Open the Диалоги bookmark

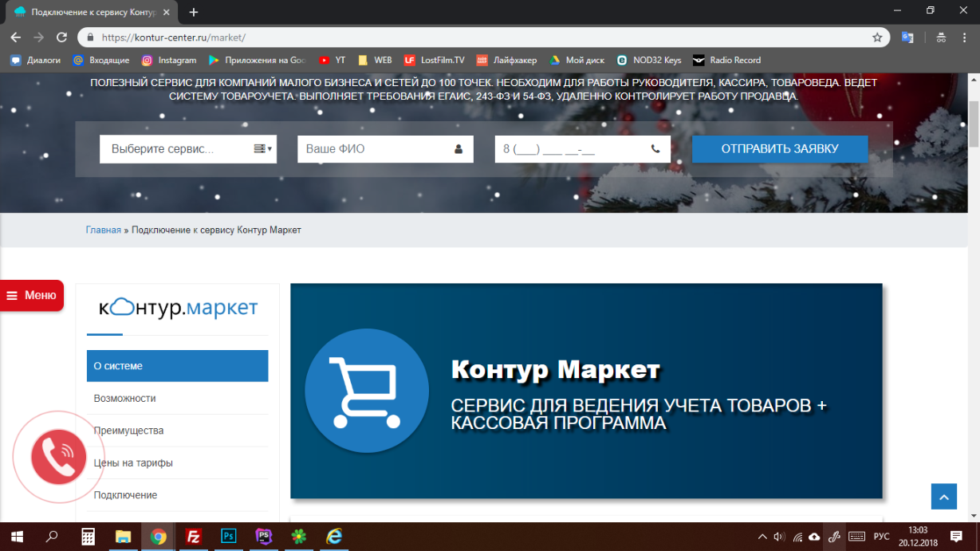tap(35, 60)
